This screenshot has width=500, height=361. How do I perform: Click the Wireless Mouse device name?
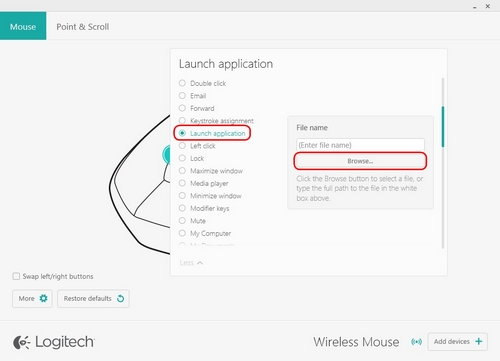click(x=356, y=342)
